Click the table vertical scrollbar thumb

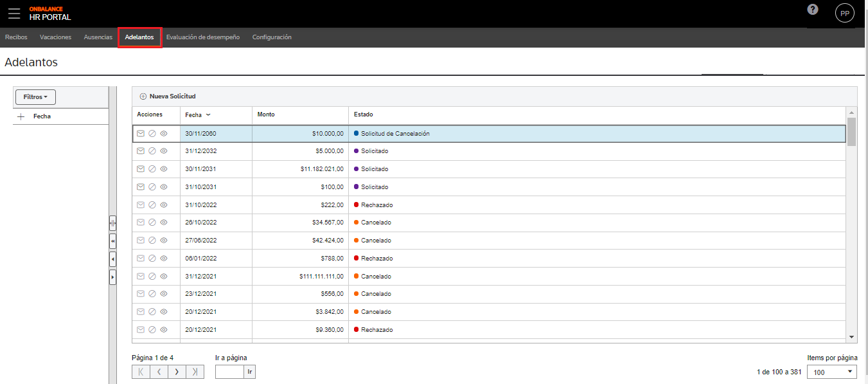coord(851,132)
